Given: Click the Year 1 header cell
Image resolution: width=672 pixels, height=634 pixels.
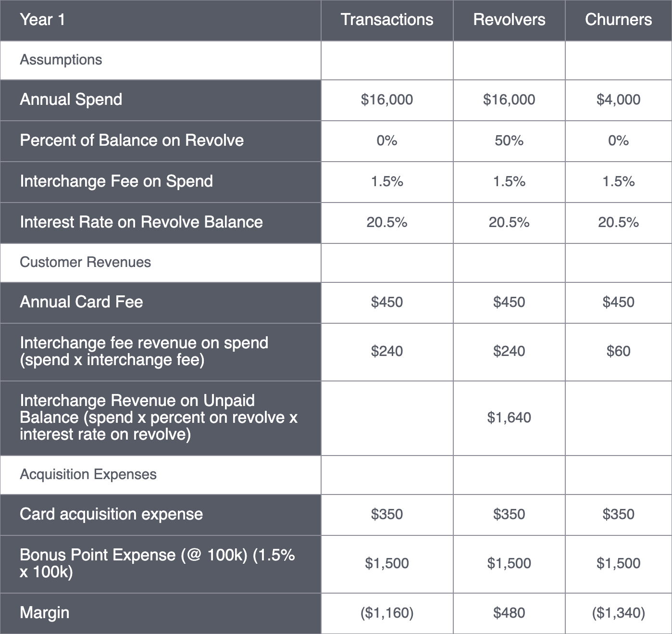Looking at the screenshot, I should [161, 20].
